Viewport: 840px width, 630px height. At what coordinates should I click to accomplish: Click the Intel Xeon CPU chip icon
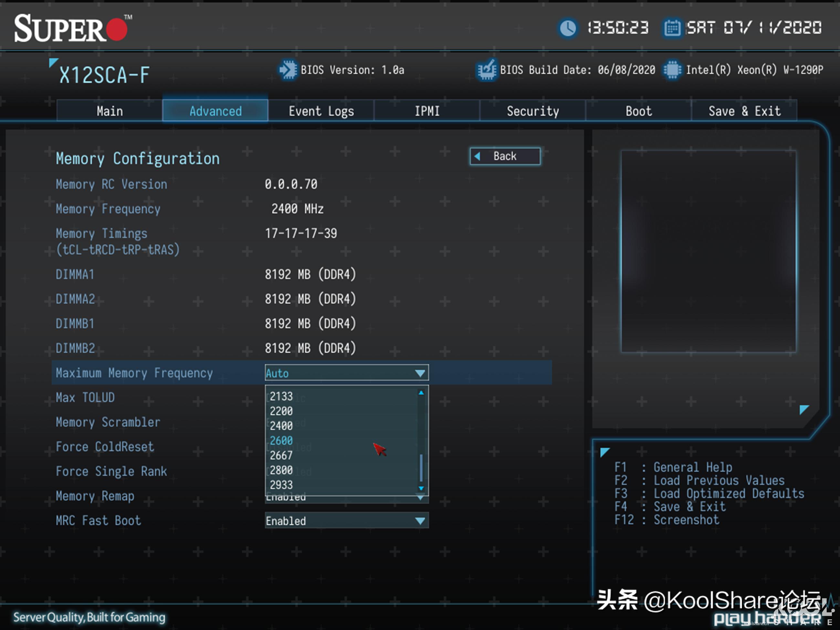[x=672, y=70]
